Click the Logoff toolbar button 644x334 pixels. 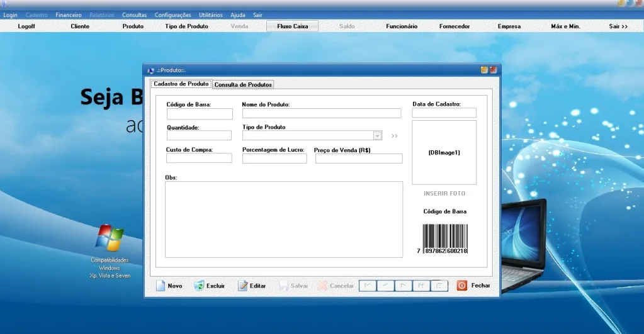pyautogui.click(x=26, y=26)
